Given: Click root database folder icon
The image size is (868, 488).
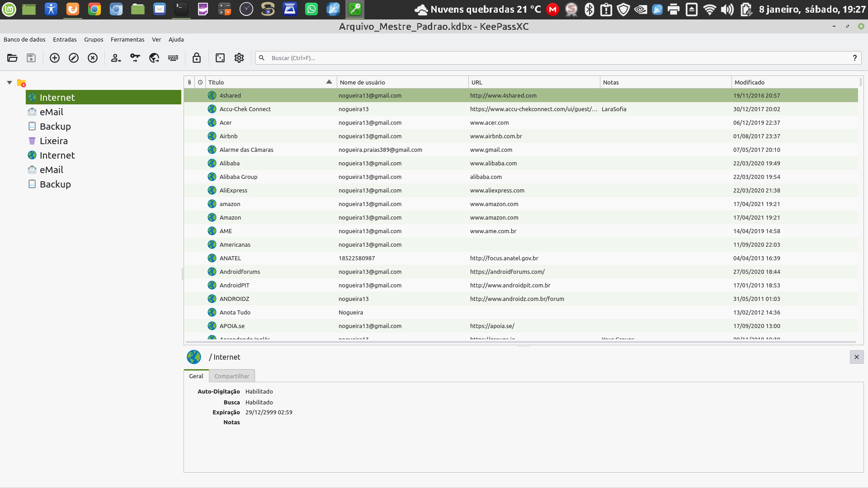Looking at the screenshot, I should (x=21, y=83).
